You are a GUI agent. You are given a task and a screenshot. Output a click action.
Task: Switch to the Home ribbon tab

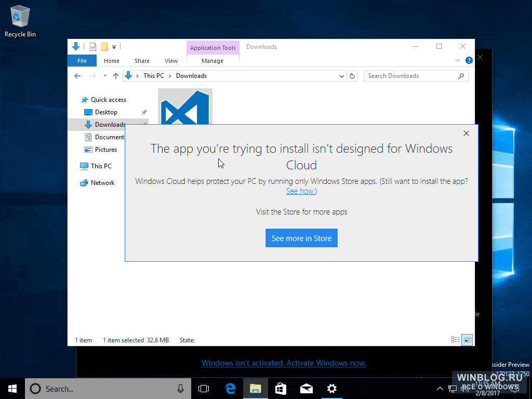pos(112,61)
